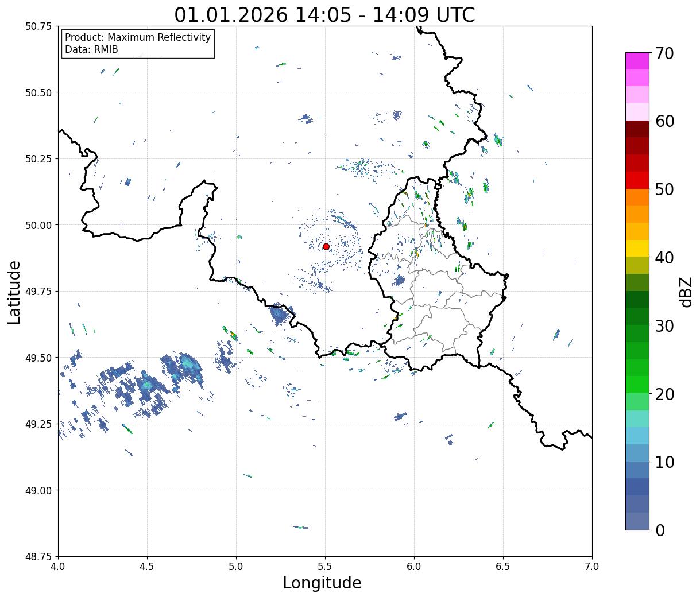Click the colorbar tick label 20

pyautogui.click(x=665, y=394)
